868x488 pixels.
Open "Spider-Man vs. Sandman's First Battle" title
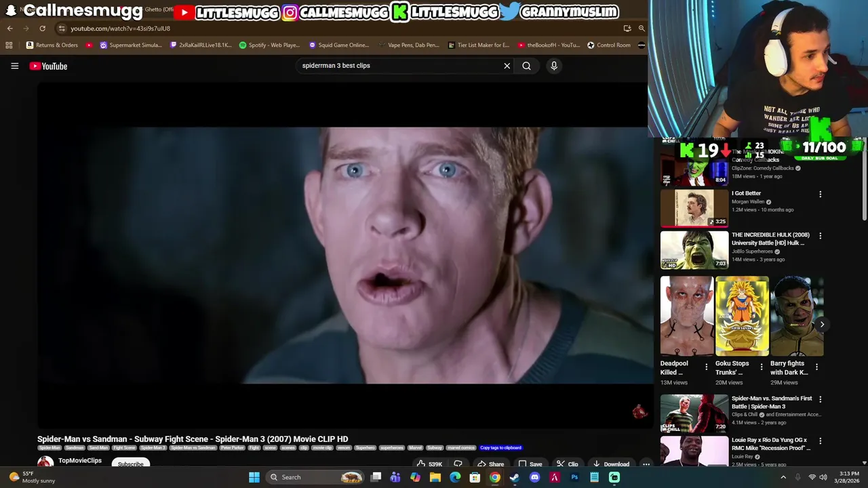click(x=772, y=403)
